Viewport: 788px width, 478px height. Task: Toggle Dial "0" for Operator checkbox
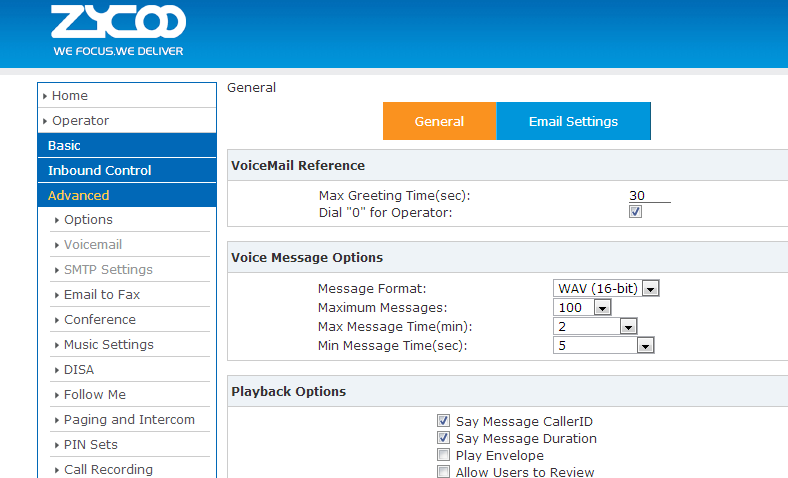point(635,212)
